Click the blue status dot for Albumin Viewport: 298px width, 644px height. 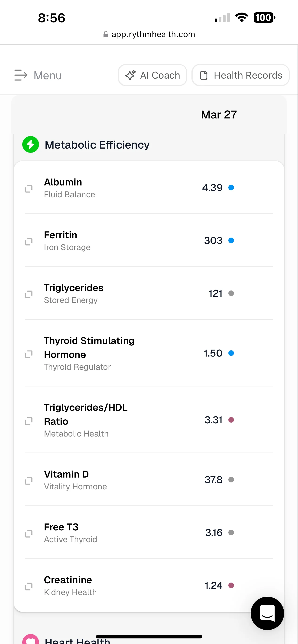pyautogui.click(x=231, y=188)
